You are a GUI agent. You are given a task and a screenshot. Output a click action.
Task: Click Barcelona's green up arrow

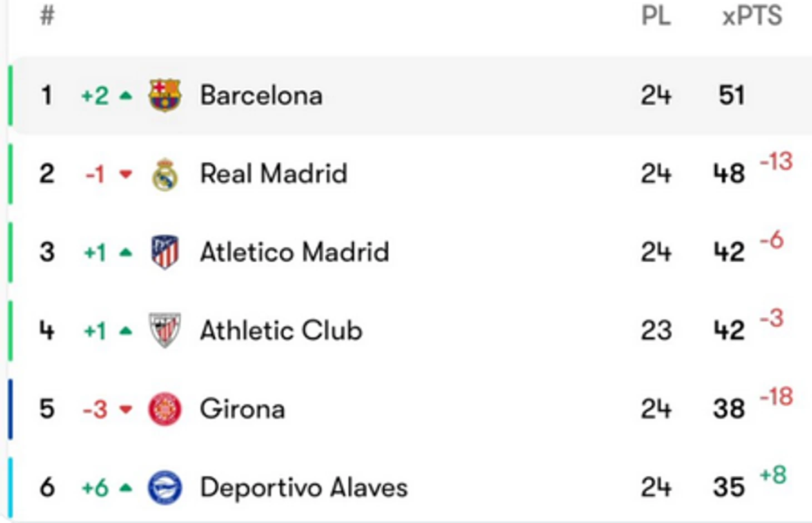[x=126, y=96]
